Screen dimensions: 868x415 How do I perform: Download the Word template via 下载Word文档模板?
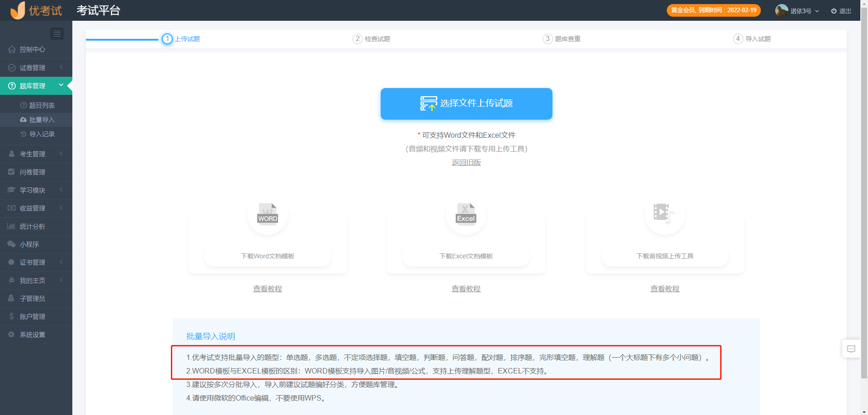[x=268, y=256]
